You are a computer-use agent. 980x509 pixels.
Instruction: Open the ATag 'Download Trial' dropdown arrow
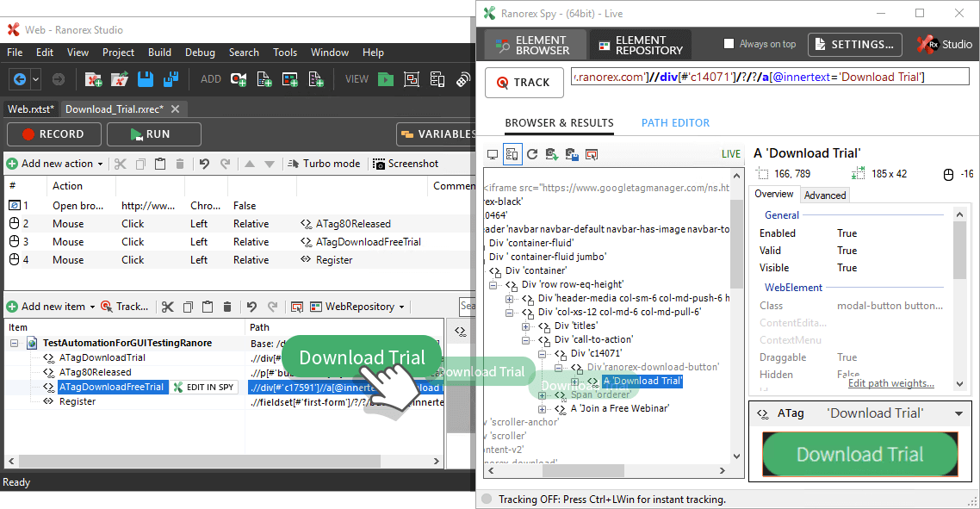958,413
